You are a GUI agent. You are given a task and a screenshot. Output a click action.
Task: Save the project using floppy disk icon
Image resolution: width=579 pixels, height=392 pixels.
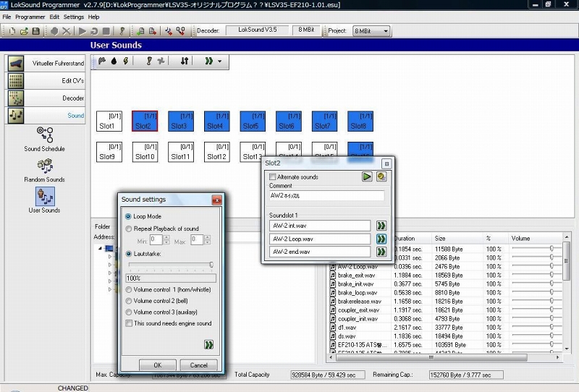(x=35, y=31)
